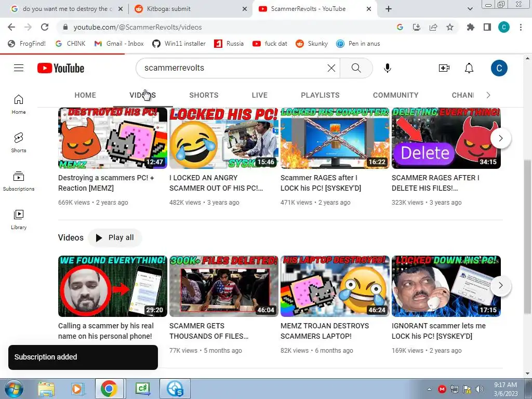The image size is (532, 399).
Task: Open Windows Media Player from taskbar
Action: (x=77, y=389)
